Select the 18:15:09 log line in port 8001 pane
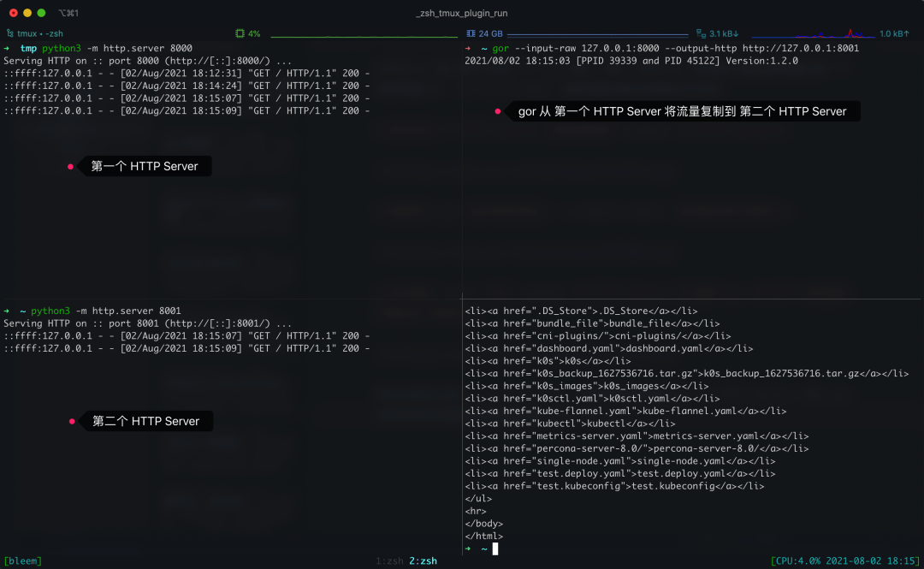Image resolution: width=924 pixels, height=569 pixels. [x=187, y=348]
